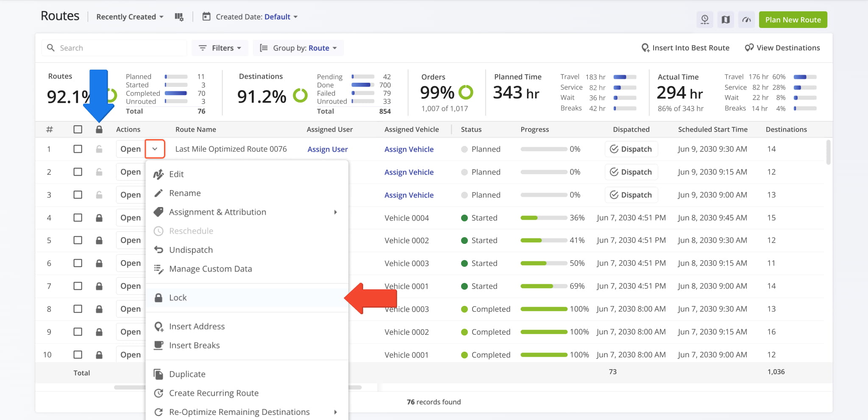Image resolution: width=868 pixels, height=420 pixels.
Task: Toggle the lock icon for route 4
Action: click(99, 218)
